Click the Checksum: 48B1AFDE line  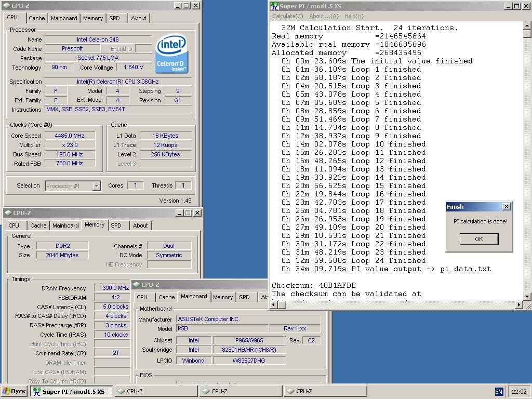[313, 286]
